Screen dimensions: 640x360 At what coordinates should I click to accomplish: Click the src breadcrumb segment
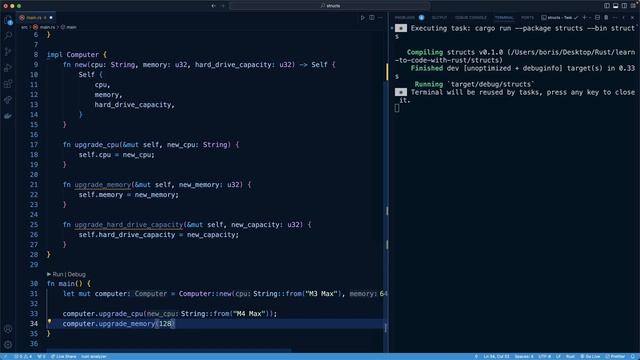click(24, 27)
